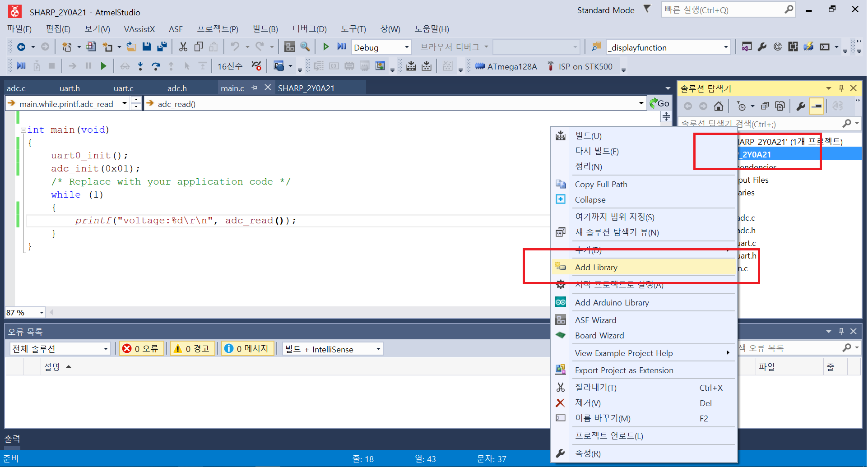The width and height of the screenshot is (868, 467).
Task: Open the 87 % zoom level dropdown
Action: 42,312
